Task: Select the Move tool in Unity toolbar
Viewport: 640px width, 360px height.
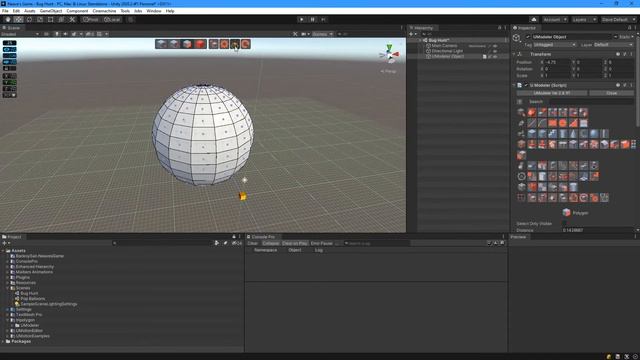Action: click(x=18, y=20)
